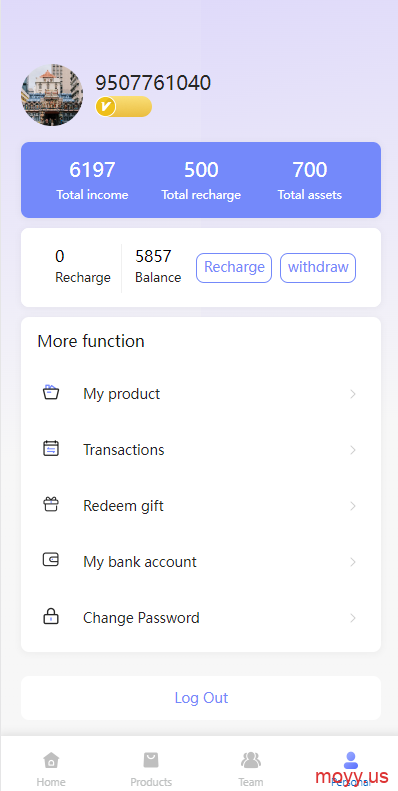
Task: Select the Change Password menu entry
Action: (x=201, y=618)
